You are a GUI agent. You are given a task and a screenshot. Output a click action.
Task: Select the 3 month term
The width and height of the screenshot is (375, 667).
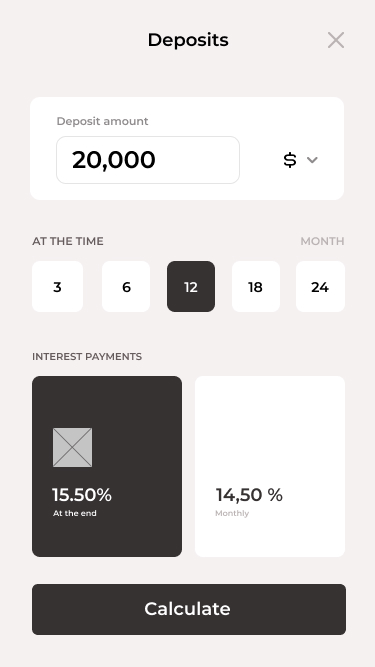[x=57, y=286]
